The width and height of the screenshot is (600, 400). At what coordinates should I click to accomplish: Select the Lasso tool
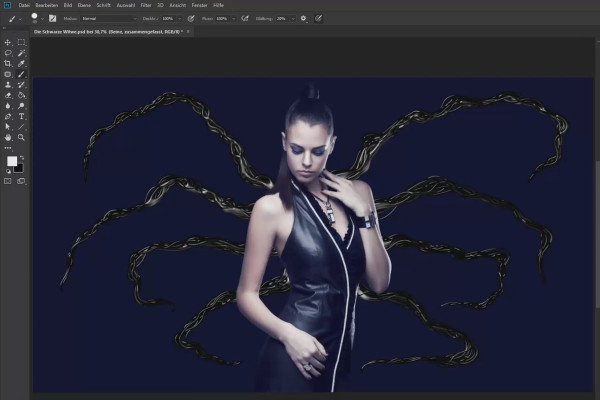(8, 53)
